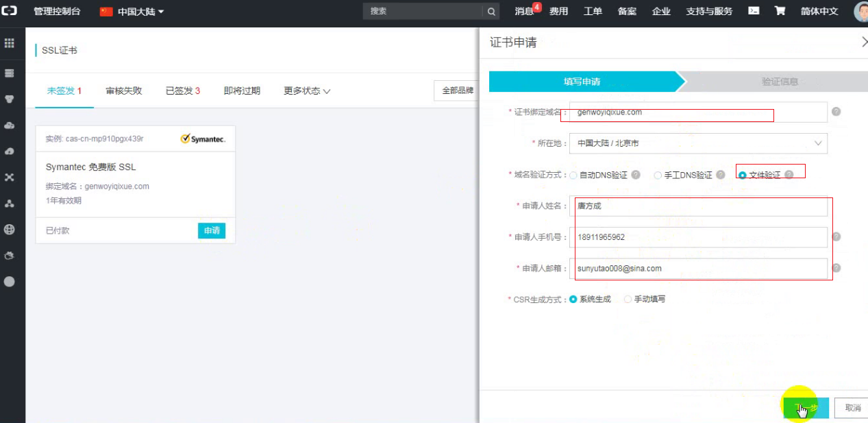The width and height of the screenshot is (868, 423).
Task: Click the 简体中文 language selector
Action: (819, 11)
